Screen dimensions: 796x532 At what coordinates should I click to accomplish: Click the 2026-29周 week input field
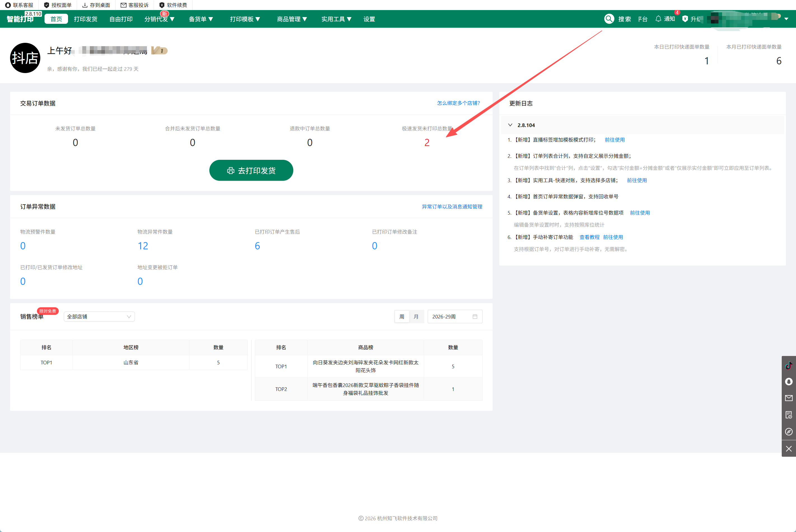[x=455, y=317]
